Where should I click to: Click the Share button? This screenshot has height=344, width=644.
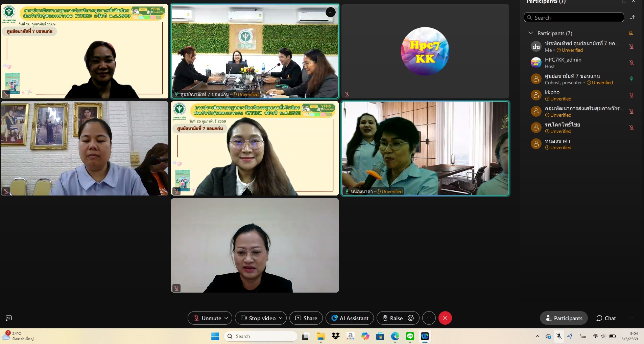pos(306,318)
